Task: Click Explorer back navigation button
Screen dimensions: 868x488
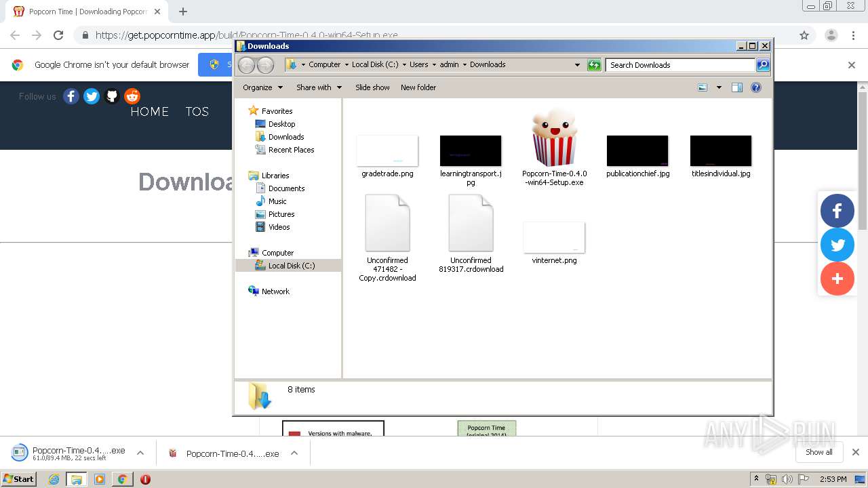Action: click(x=246, y=65)
